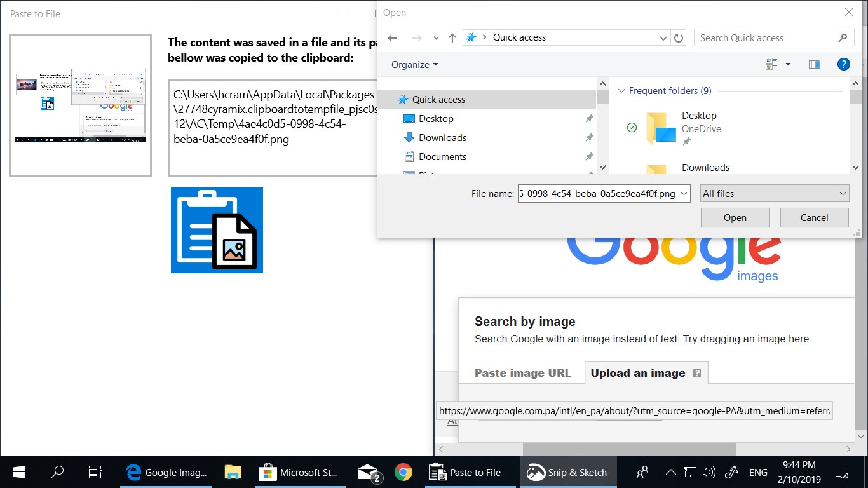Expand the address bar history dropdown
Viewport: 868px width, 488px height.
[x=663, y=38]
